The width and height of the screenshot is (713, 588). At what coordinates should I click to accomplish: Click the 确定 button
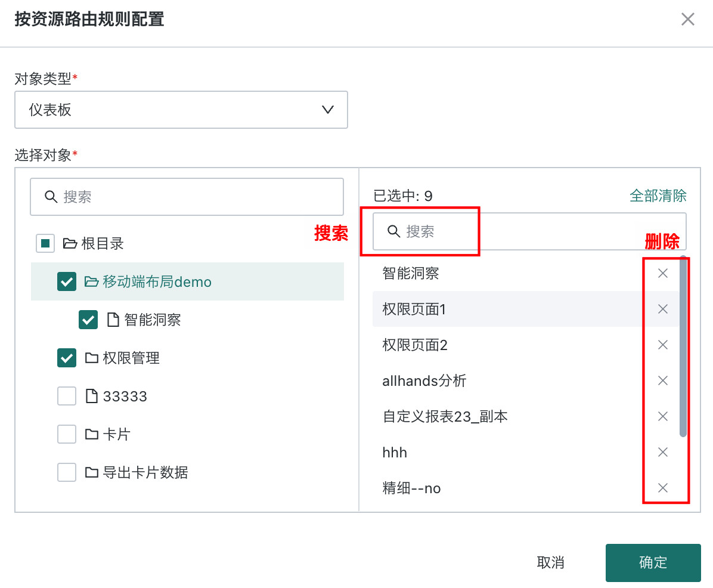click(653, 562)
